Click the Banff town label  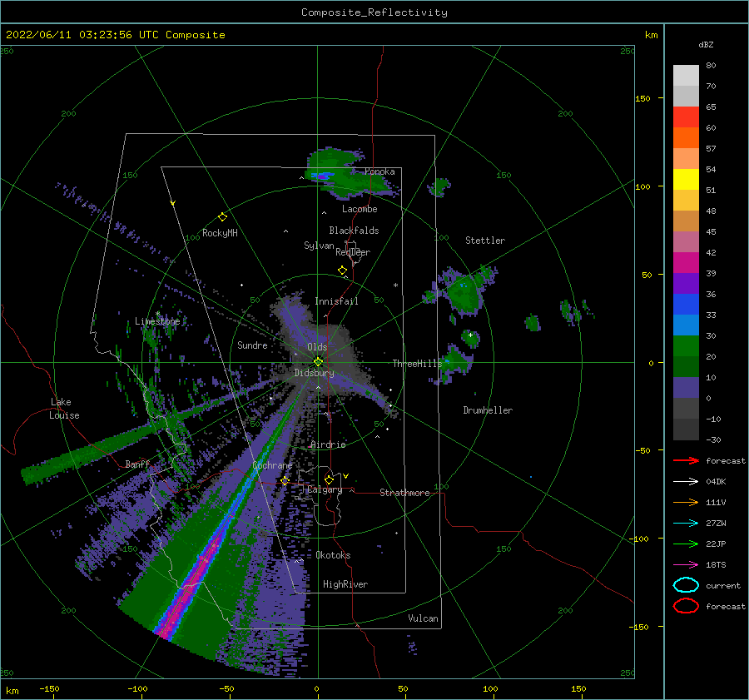(x=137, y=464)
